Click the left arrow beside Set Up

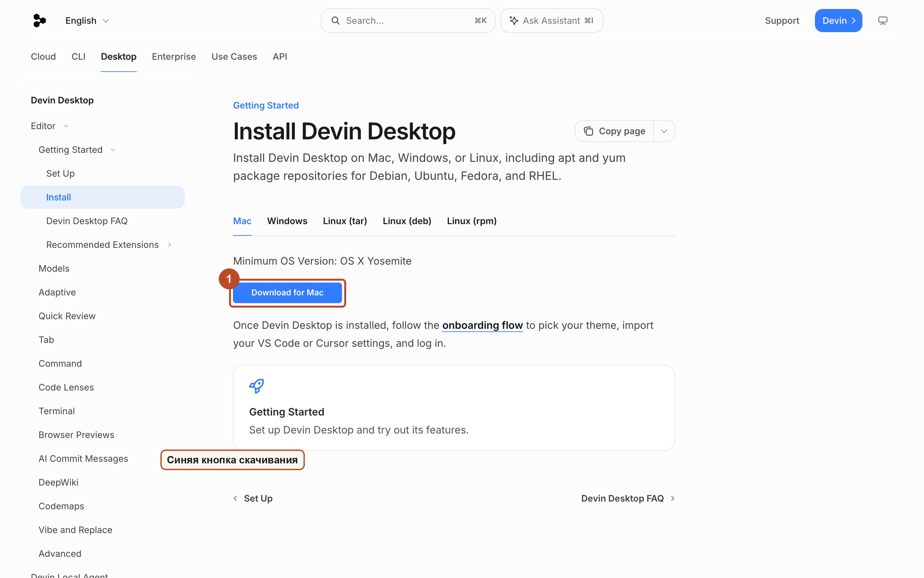coord(235,498)
